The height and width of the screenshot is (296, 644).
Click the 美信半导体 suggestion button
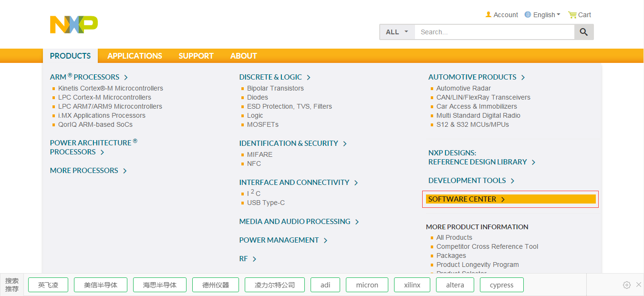pos(101,285)
